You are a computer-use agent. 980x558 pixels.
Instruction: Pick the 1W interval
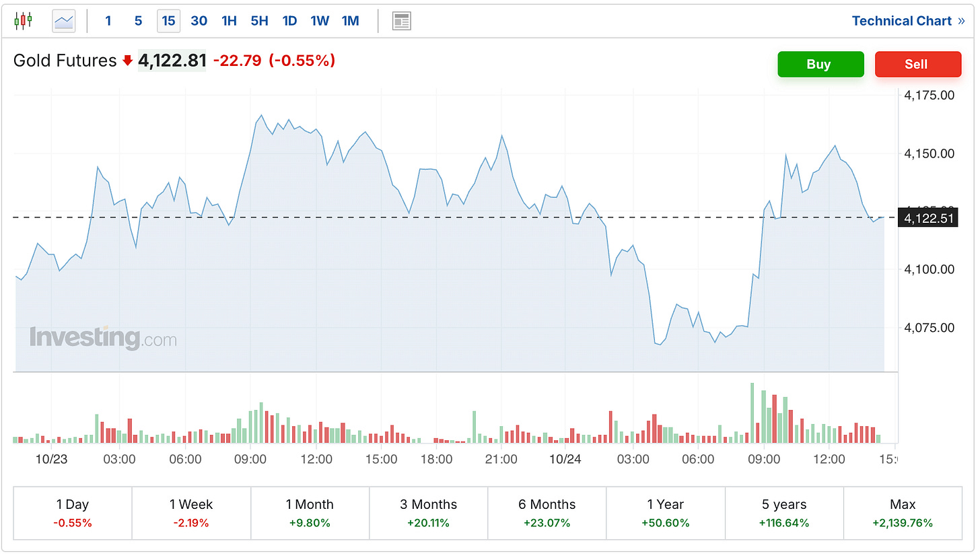coord(320,21)
